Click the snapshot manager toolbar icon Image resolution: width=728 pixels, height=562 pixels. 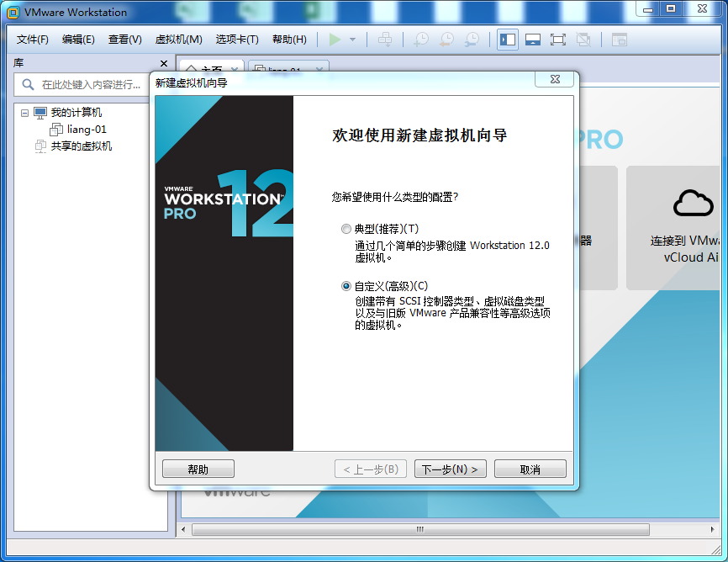472,40
